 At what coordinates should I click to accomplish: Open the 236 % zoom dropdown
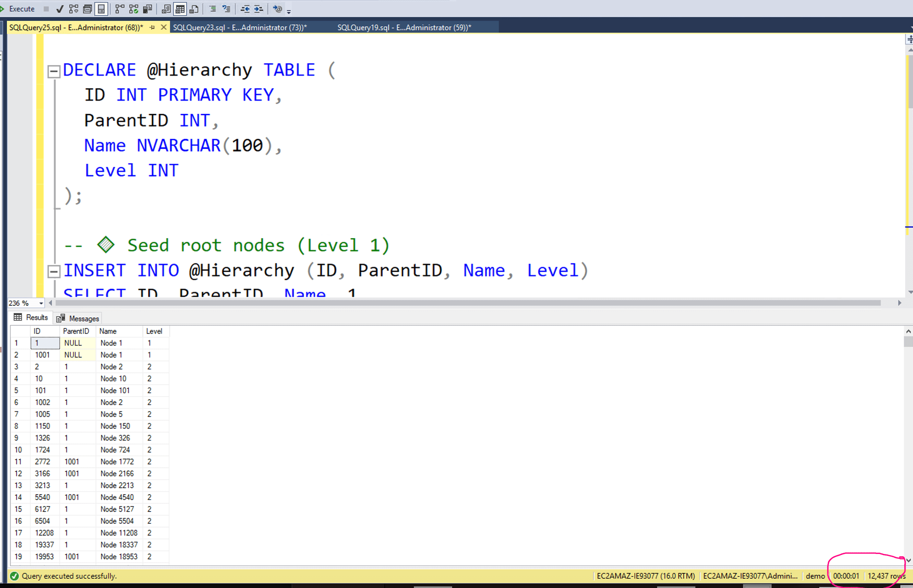click(41, 303)
